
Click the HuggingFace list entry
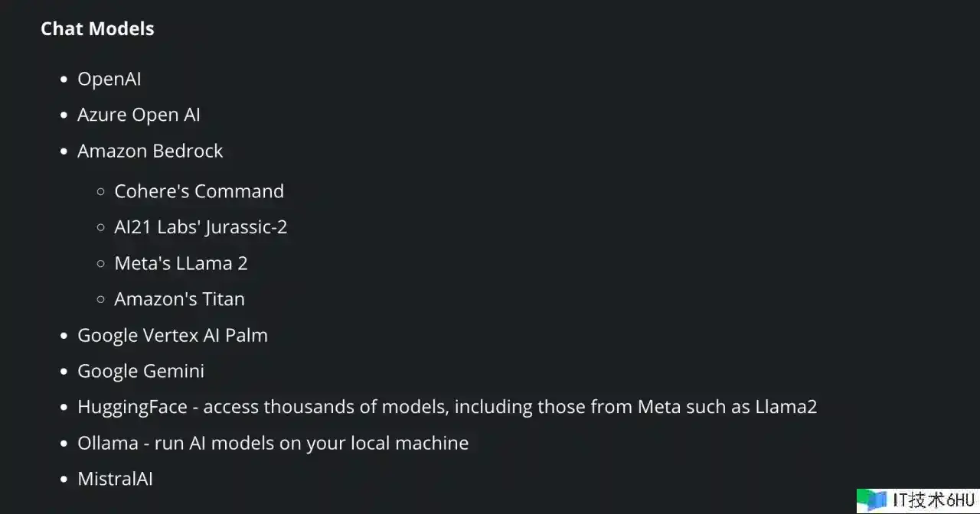(447, 407)
